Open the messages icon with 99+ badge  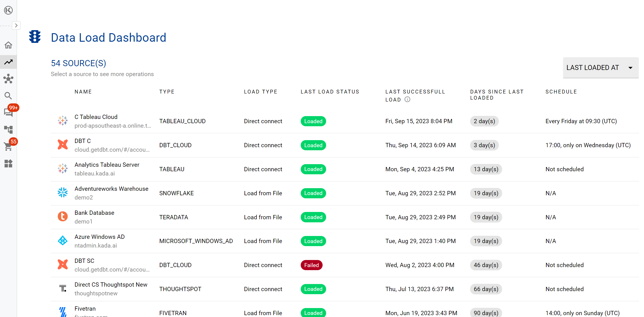coord(8,112)
